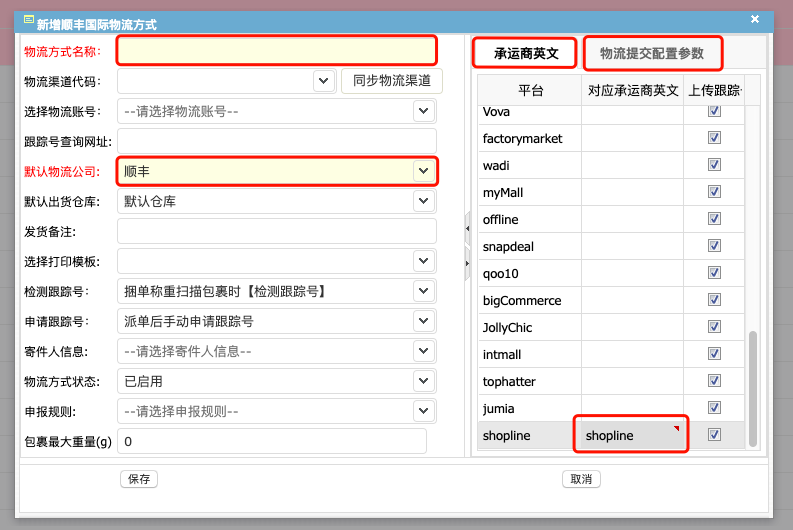This screenshot has height=530, width=793.
Task: Open the 物流方式状态 dropdown showing 已启用
Action: (424, 381)
